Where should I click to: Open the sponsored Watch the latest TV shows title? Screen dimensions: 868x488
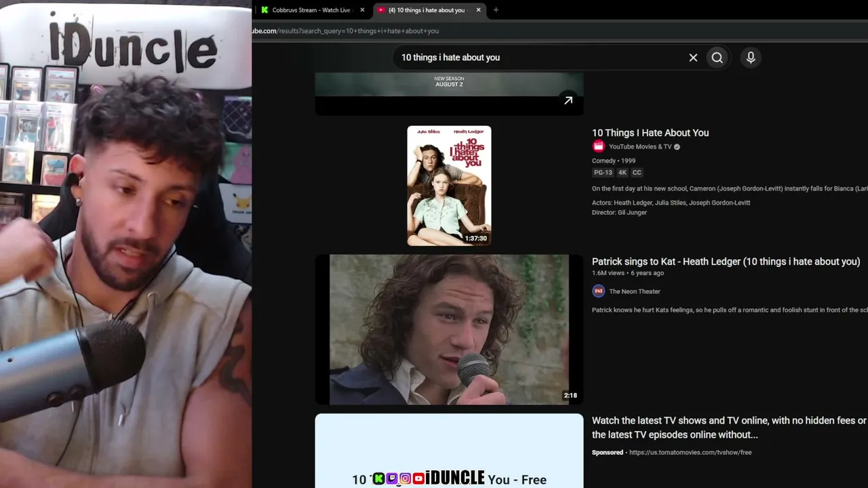[x=729, y=428]
